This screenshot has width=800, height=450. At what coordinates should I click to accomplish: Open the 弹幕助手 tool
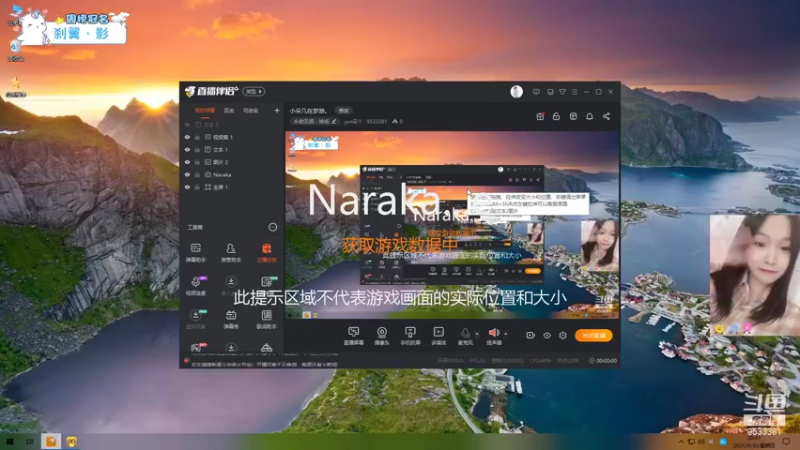195,252
